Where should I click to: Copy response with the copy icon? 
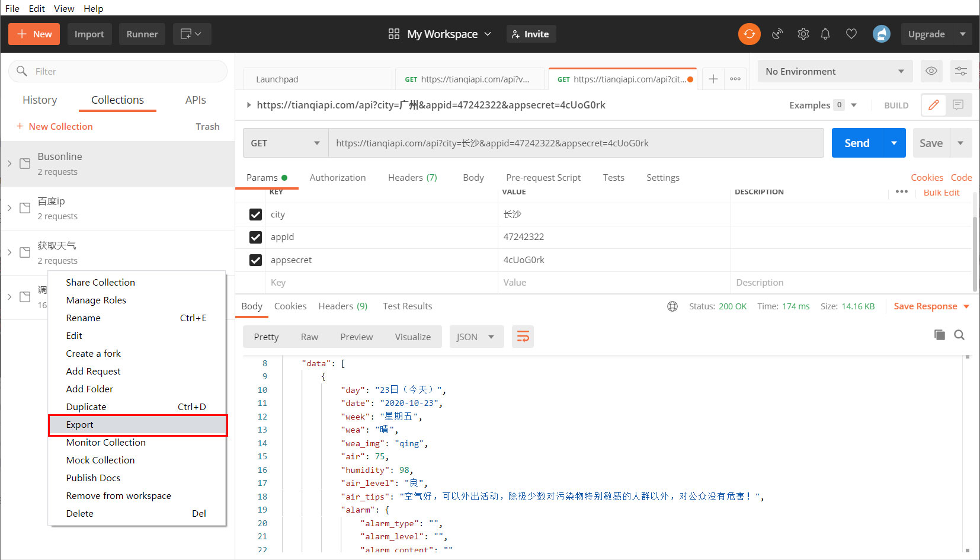coord(939,335)
